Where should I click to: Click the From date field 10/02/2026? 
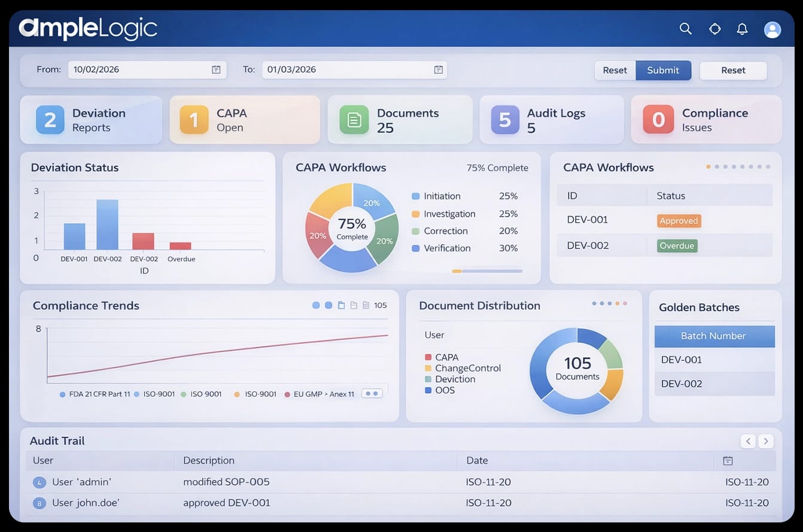click(147, 69)
